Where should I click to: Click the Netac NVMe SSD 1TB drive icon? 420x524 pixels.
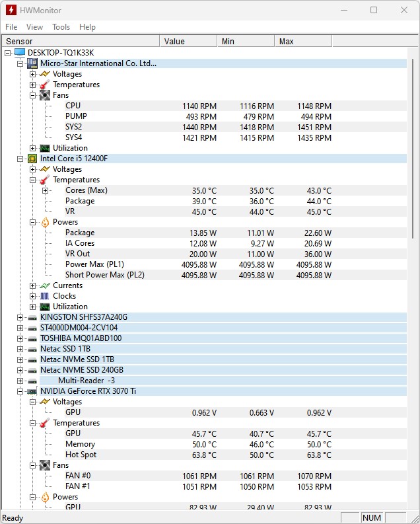click(x=32, y=360)
